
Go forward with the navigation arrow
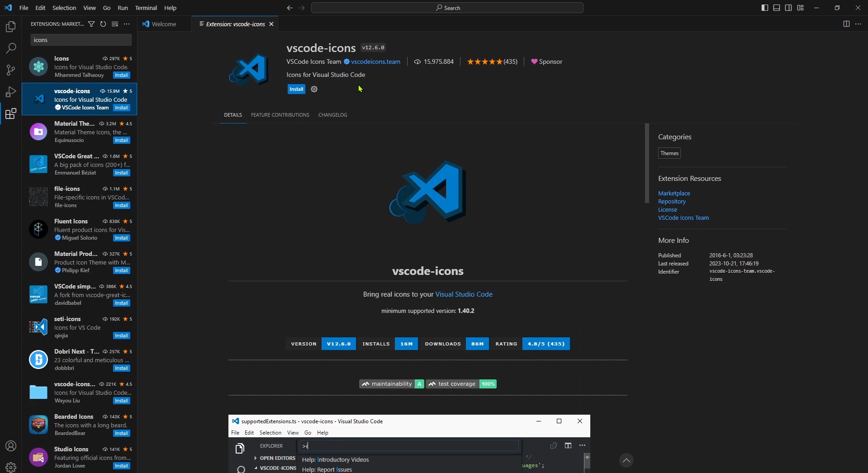tap(302, 8)
